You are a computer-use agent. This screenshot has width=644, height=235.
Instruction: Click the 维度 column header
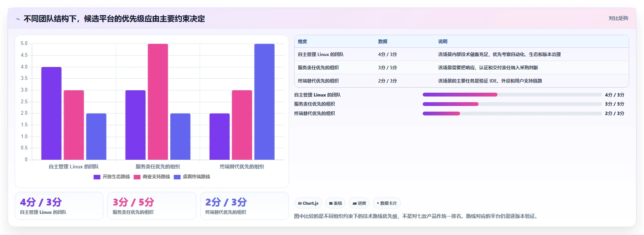pos(303,42)
